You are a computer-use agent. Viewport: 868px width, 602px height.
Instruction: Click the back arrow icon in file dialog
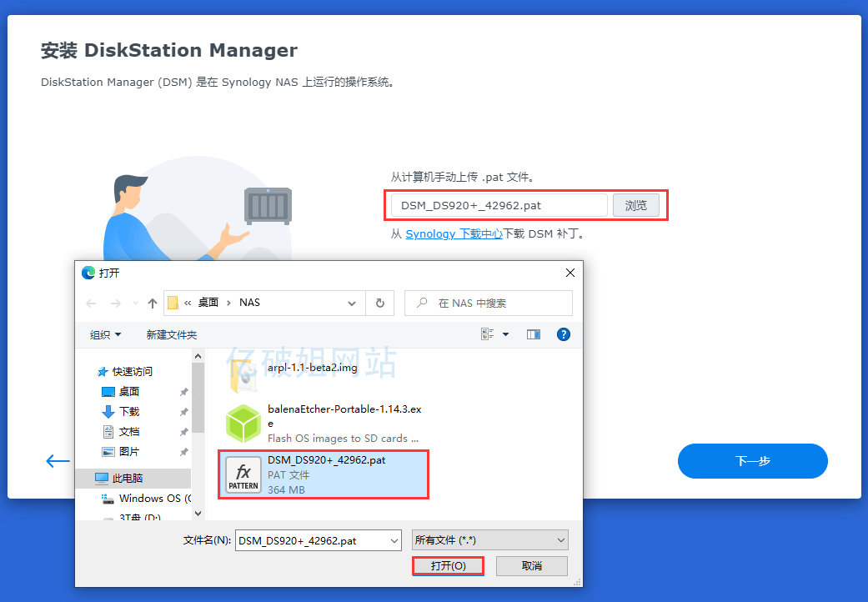pyautogui.click(x=92, y=304)
